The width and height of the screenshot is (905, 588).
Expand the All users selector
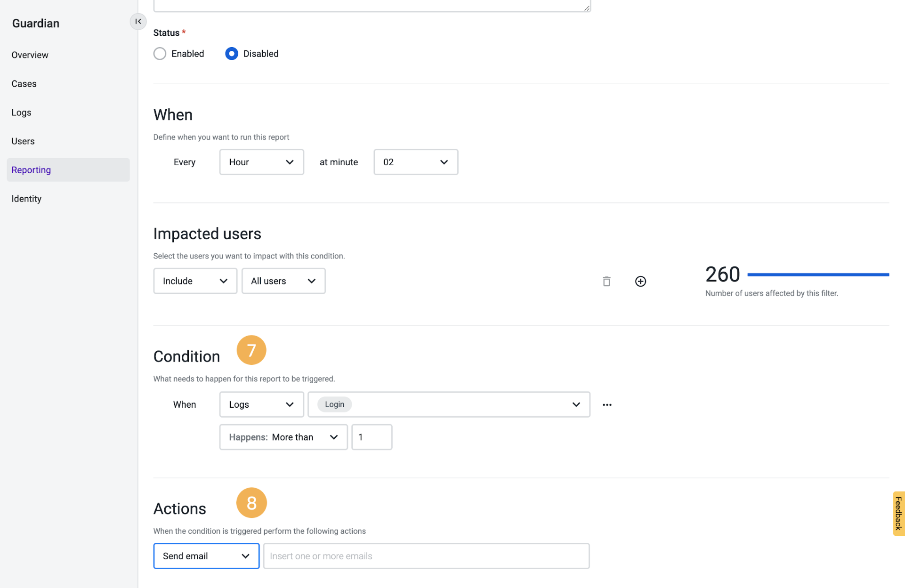coord(283,281)
